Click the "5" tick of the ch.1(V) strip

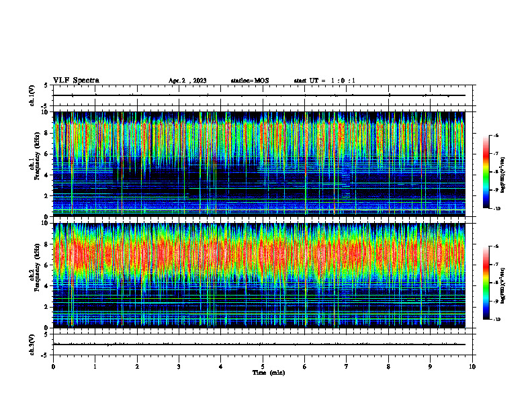pos(46,85)
